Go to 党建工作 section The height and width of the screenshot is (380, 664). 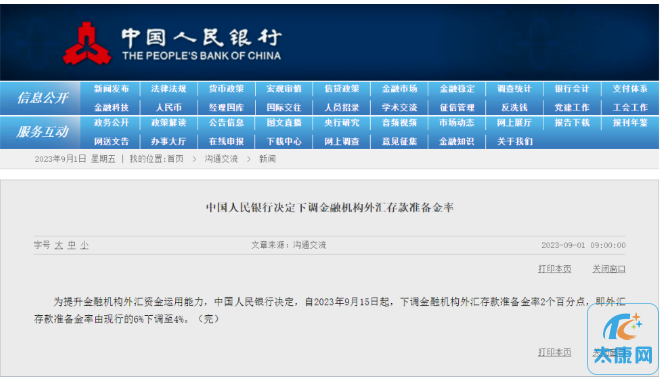pos(572,108)
